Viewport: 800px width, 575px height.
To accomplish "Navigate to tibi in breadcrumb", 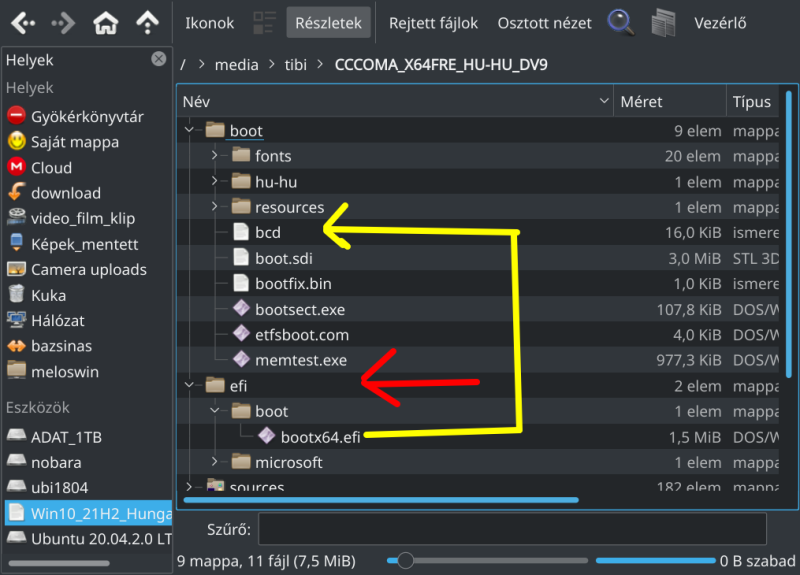I will [295, 65].
